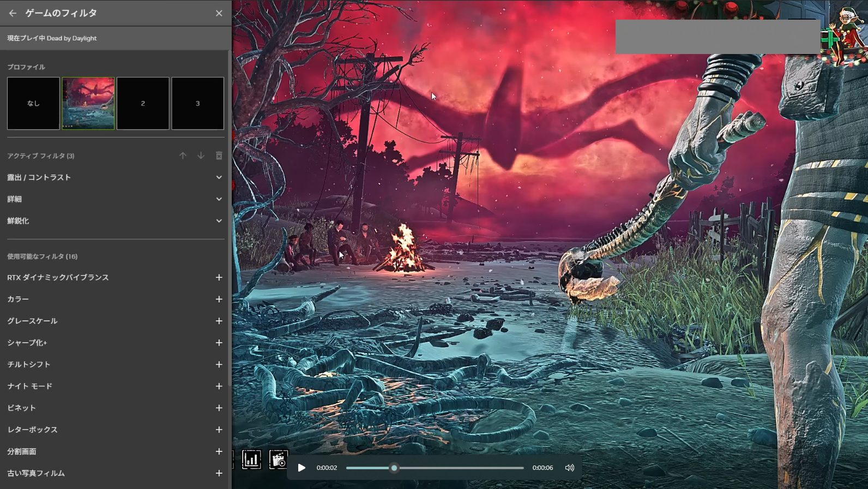868x489 pixels.
Task: Move the active filter down
Action: point(201,156)
